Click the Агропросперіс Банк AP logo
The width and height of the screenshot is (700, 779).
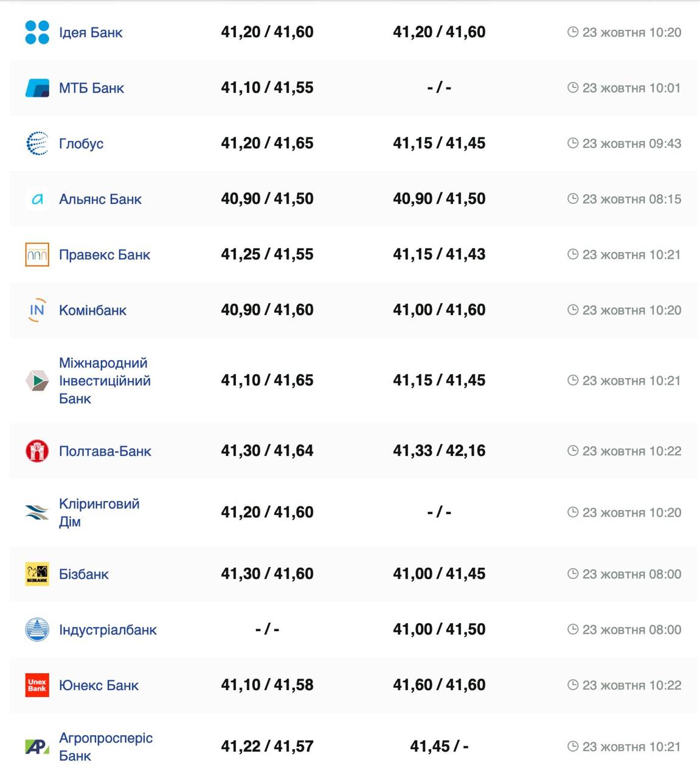click(37, 747)
